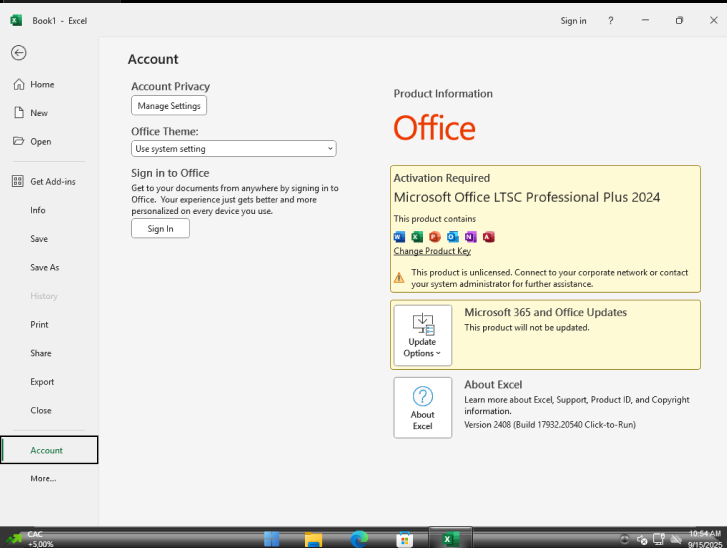Click the Change Product Key link
727x548 pixels.
coord(432,251)
